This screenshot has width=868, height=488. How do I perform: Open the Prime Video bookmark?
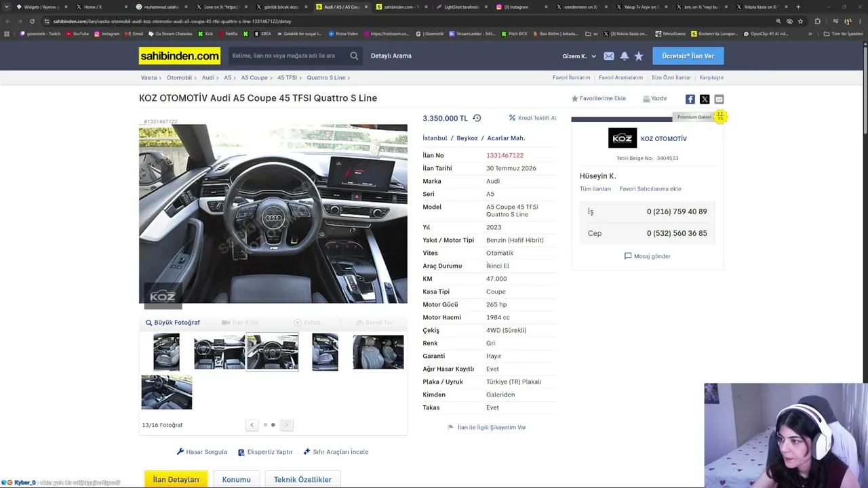pyautogui.click(x=343, y=34)
